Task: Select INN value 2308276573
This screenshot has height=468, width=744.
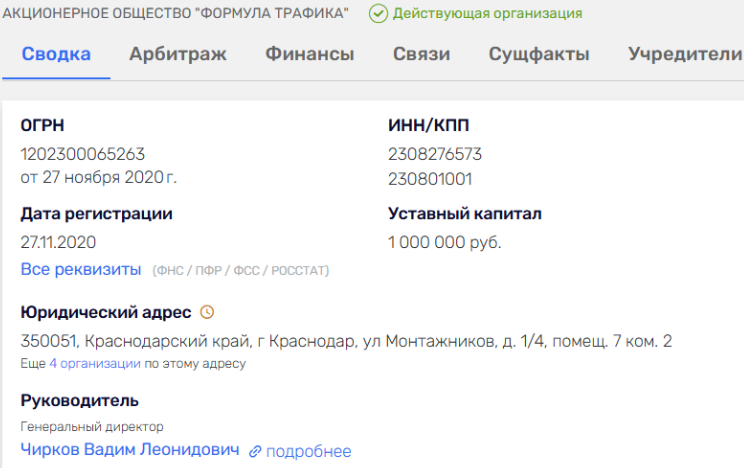Action: click(x=435, y=154)
